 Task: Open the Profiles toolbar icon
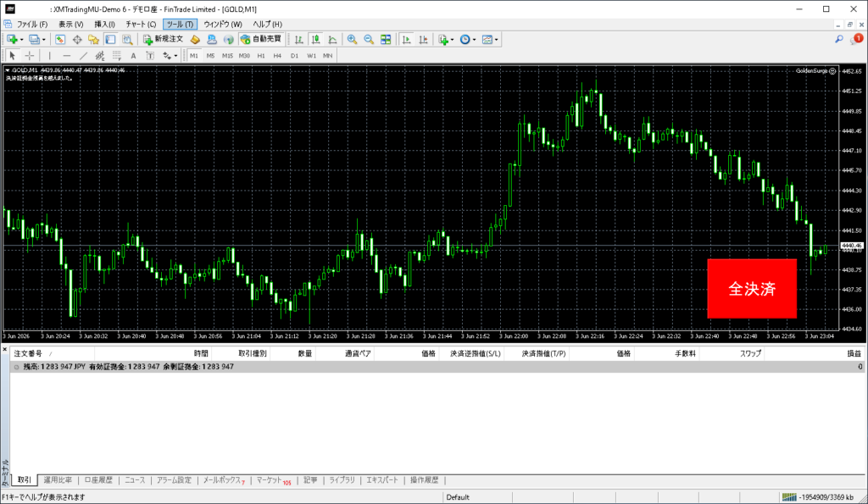coord(34,39)
